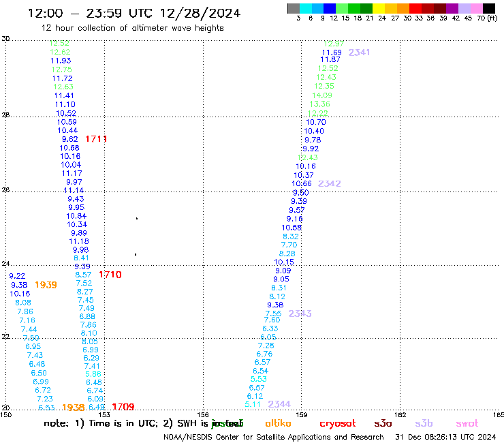Screen dimensions: 504x443
Task: Click the wave height value 7.55
Action: [273, 313]
